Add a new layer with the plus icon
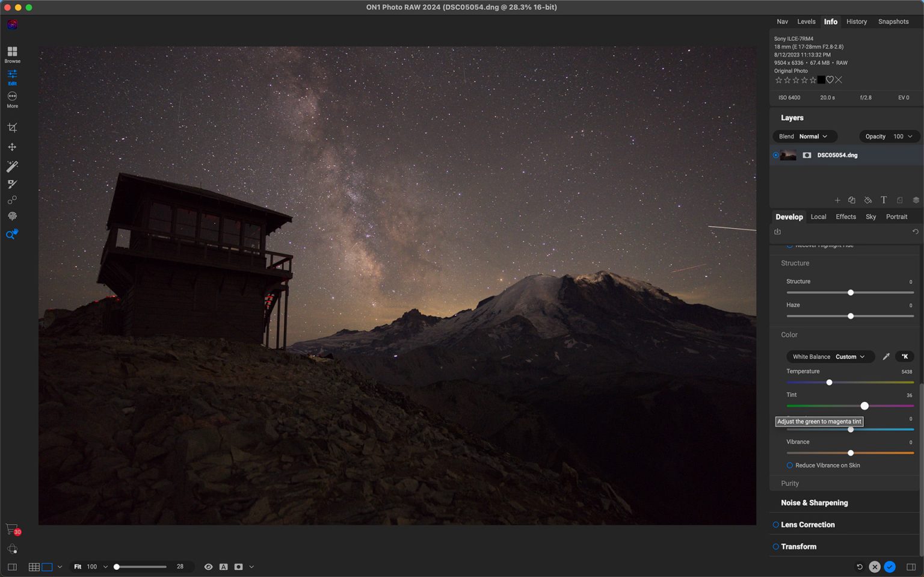The height and width of the screenshot is (577, 924). coord(837,200)
